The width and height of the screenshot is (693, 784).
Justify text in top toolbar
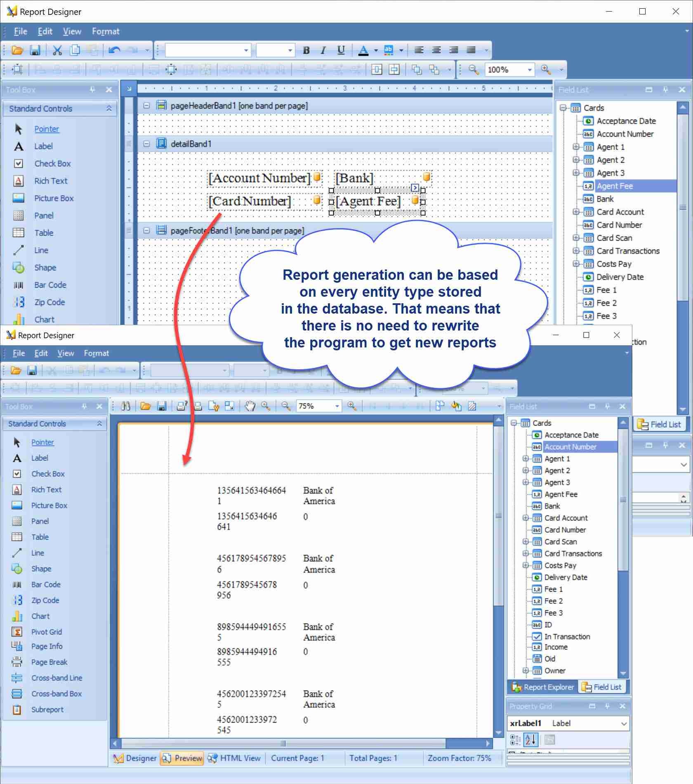[471, 50]
